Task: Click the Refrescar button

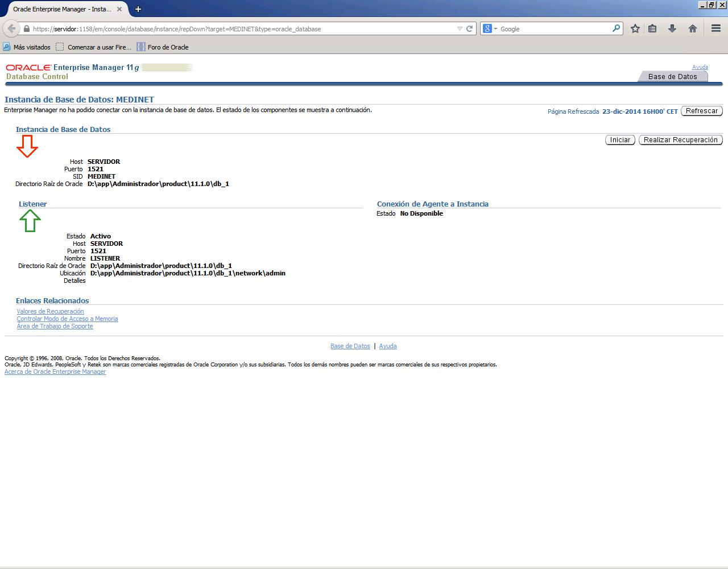Action: point(702,111)
